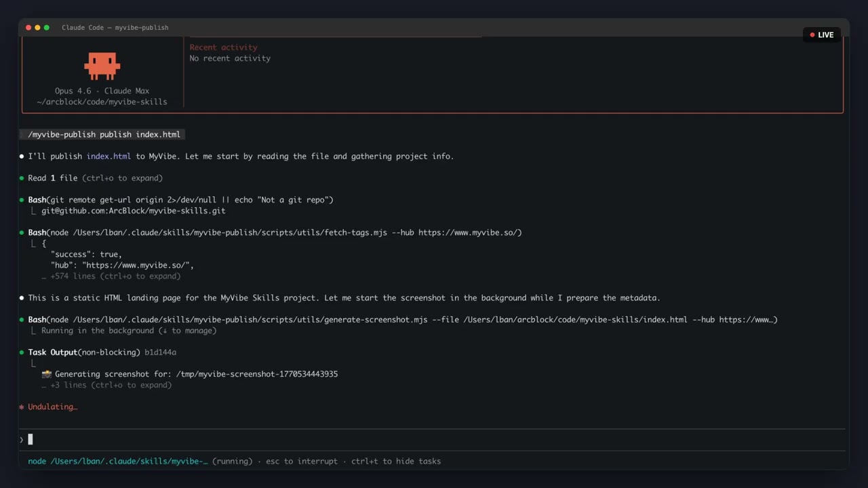Close the Claude Code terminal window

[x=28, y=28]
